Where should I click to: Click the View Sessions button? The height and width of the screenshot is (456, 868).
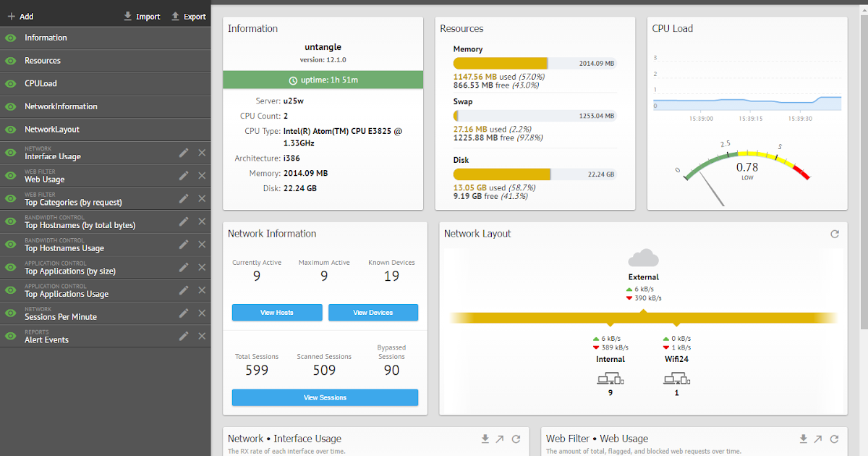[x=325, y=397]
